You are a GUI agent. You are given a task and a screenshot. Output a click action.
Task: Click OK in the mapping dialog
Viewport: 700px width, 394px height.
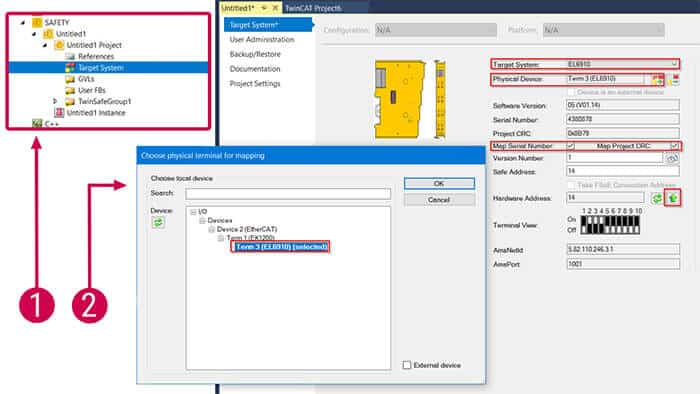(x=439, y=183)
